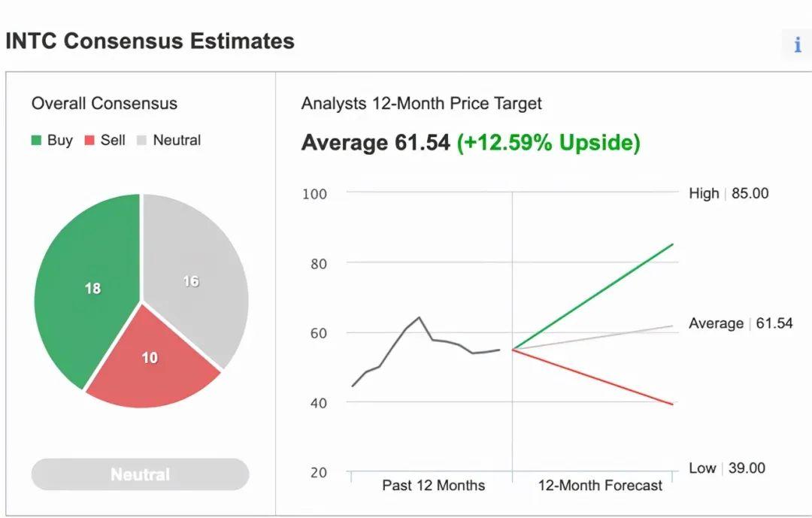Click the Average 61.54 headline value
The width and height of the screenshot is (812, 518).
(375, 142)
